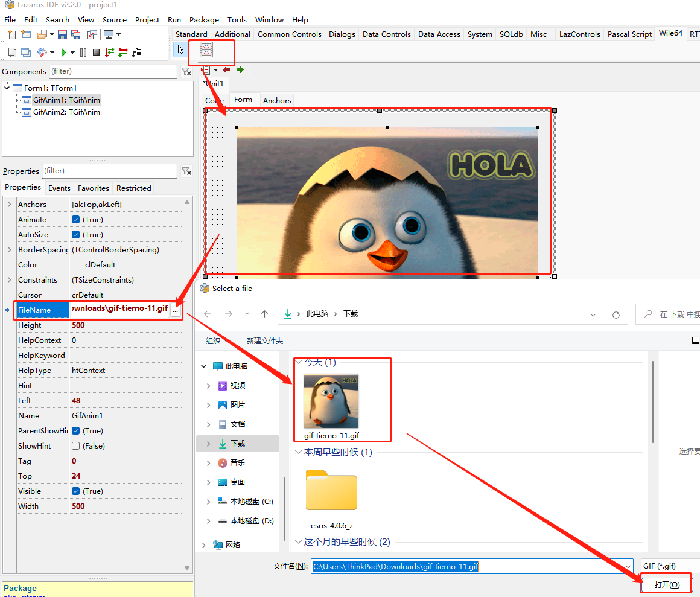Toggle the ParentShowHint property checkbox

[76, 431]
